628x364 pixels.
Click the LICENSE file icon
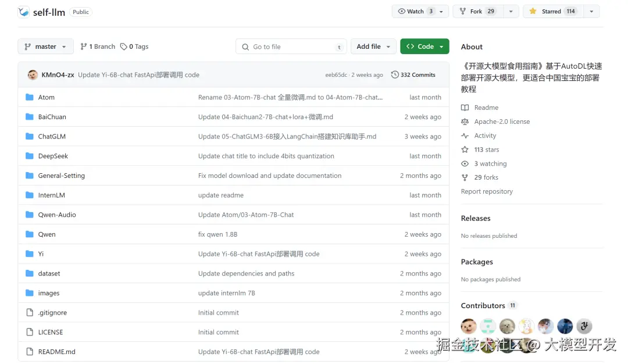coord(29,332)
